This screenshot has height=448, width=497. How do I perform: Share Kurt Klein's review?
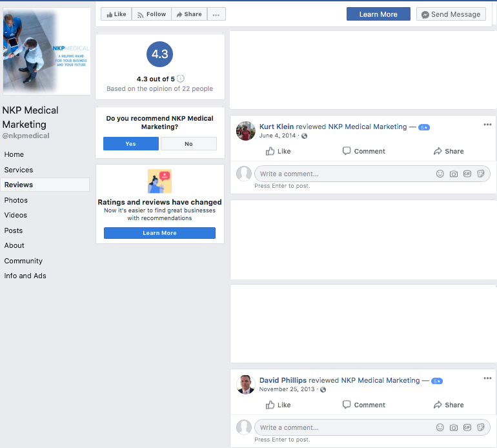pos(448,151)
